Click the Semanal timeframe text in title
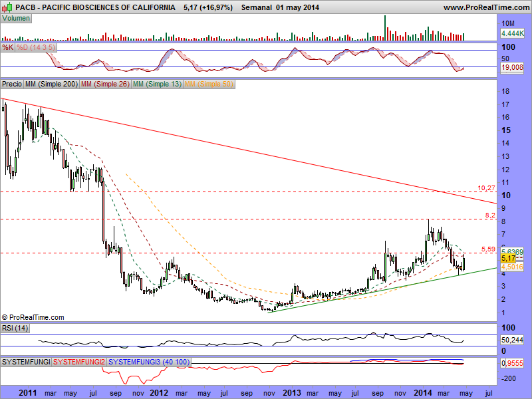Image resolution: width=532 pixels, height=399 pixels. (x=257, y=7)
